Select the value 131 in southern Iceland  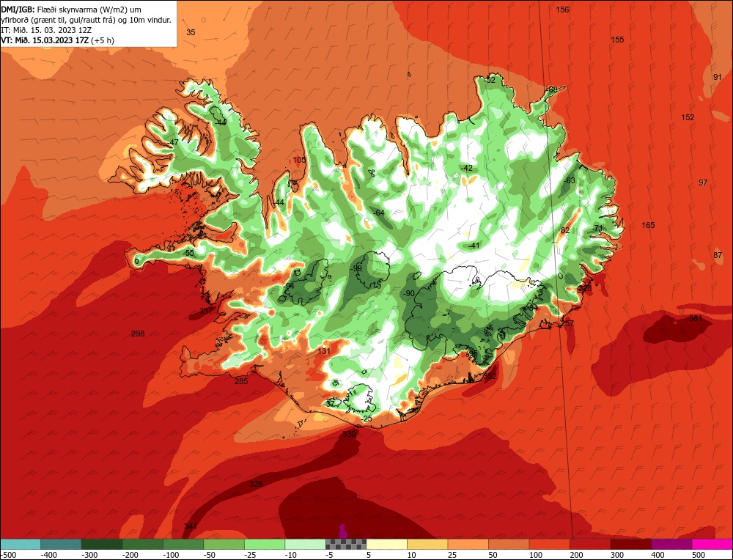pos(324,352)
